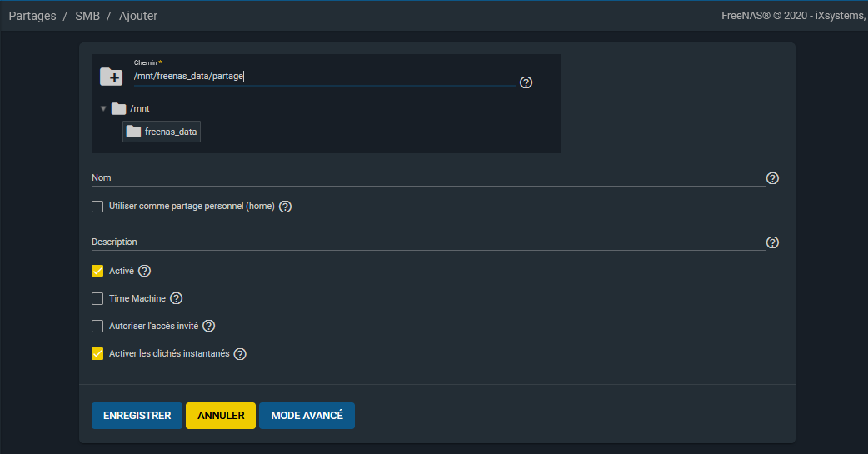Image resolution: width=868 pixels, height=454 pixels.
Task: Switch to MODE AVANCÉ
Action: coord(307,416)
